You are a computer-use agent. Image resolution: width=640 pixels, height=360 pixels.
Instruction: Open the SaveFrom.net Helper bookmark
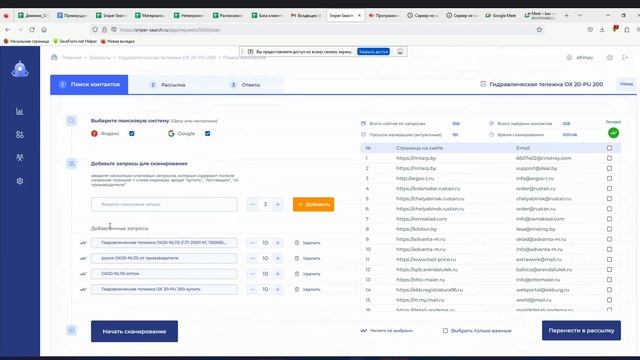coord(75,41)
